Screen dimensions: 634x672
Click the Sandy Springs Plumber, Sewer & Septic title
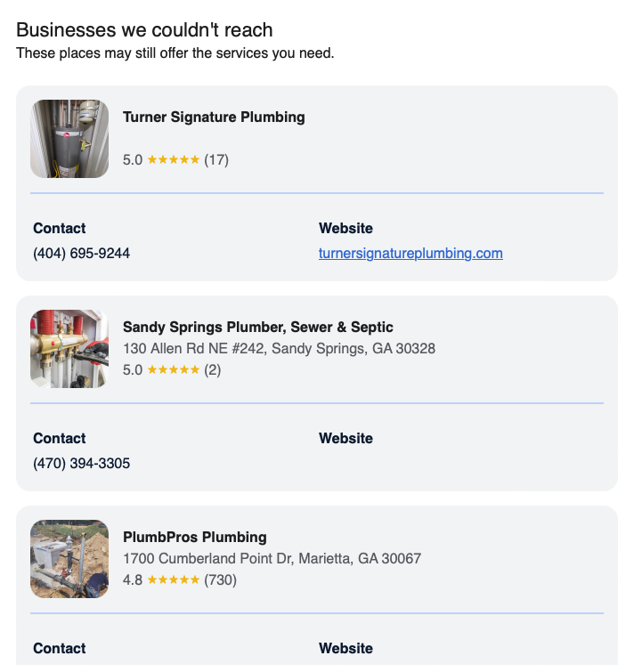(257, 328)
